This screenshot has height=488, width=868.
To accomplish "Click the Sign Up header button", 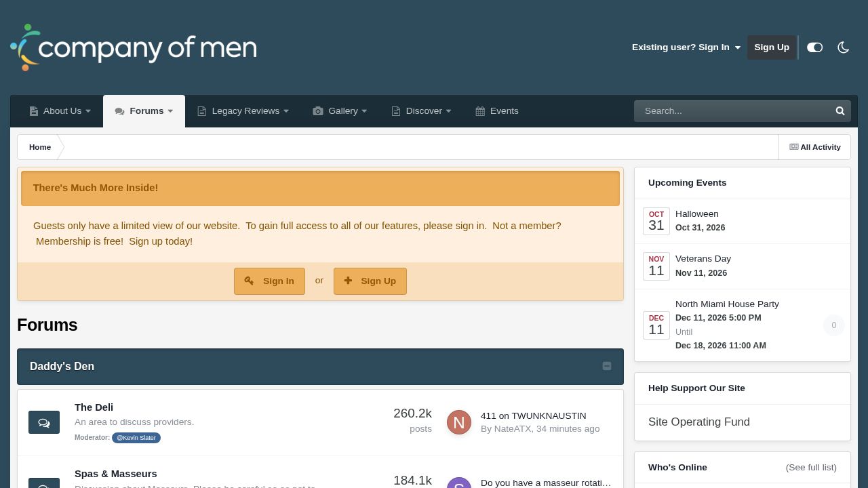I will pyautogui.click(x=772, y=47).
